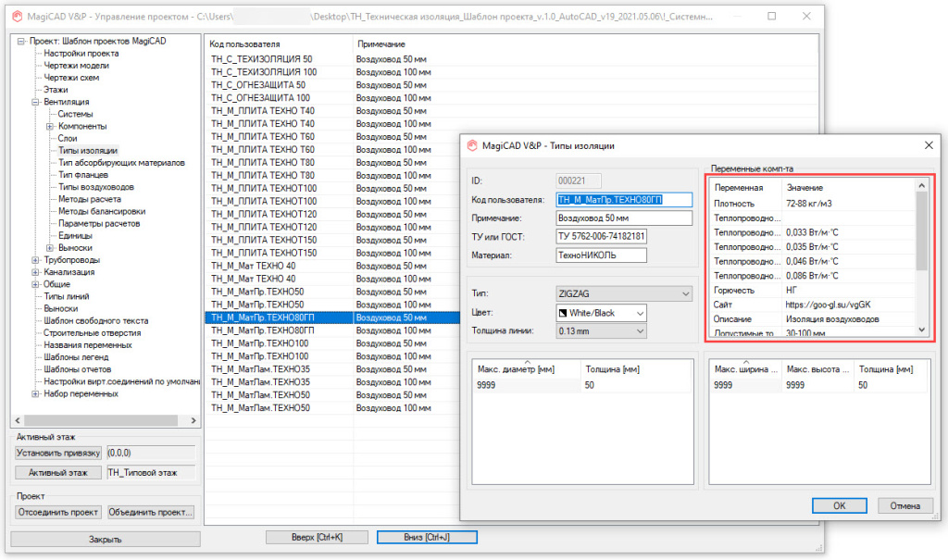Sort list by Код пользователя column header
This screenshot has width=948, height=560.
(x=278, y=44)
